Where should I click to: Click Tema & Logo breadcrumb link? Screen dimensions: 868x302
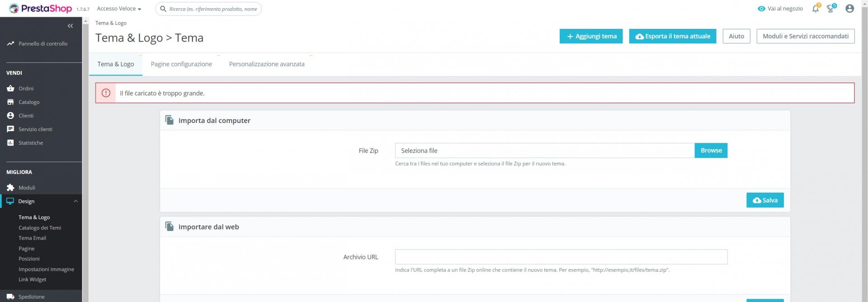pos(111,23)
